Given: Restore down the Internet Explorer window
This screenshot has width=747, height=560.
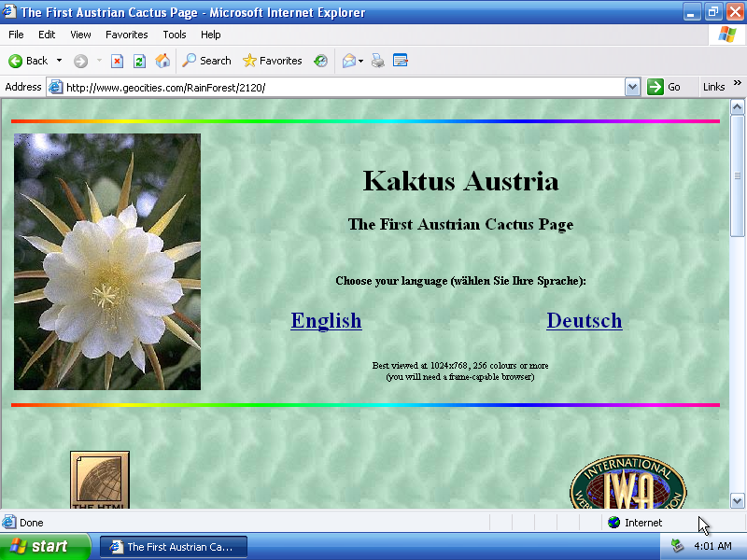Looking at the screenshot, I should click(x=713, y=12).
